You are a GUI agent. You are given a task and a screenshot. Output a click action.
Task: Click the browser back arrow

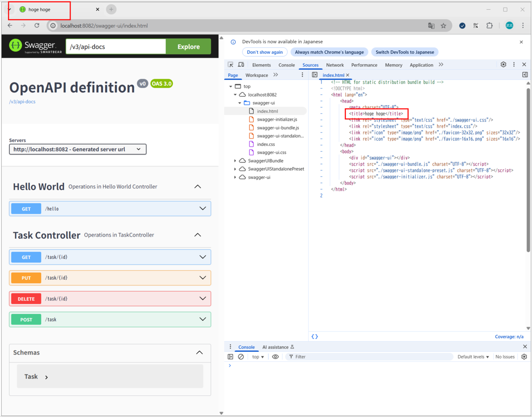[x=10, y=26]
